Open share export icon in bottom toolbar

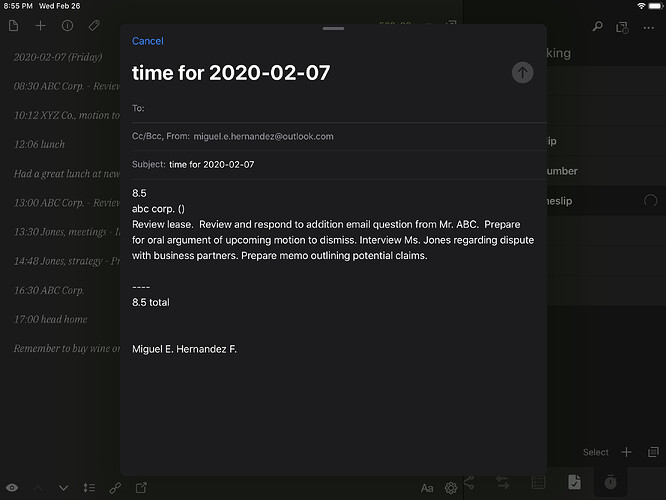pyautogui.click(x=141, y=488)
